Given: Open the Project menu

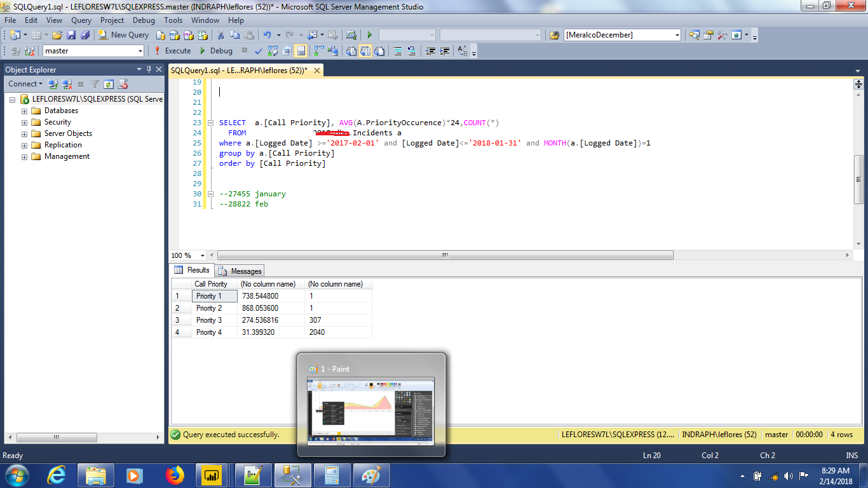Looking at the screenshot, I should tap(112, 20).
